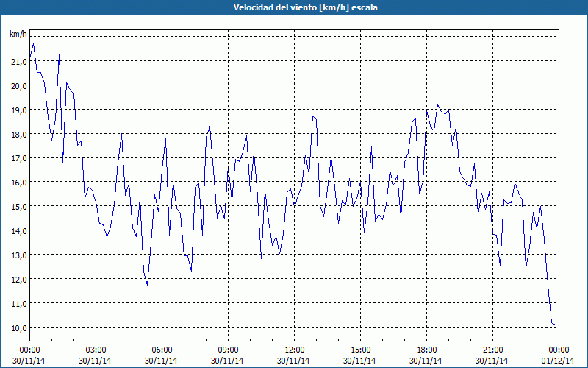
Task: Click the 10,0 y-axis value
Action: point(19,328)
